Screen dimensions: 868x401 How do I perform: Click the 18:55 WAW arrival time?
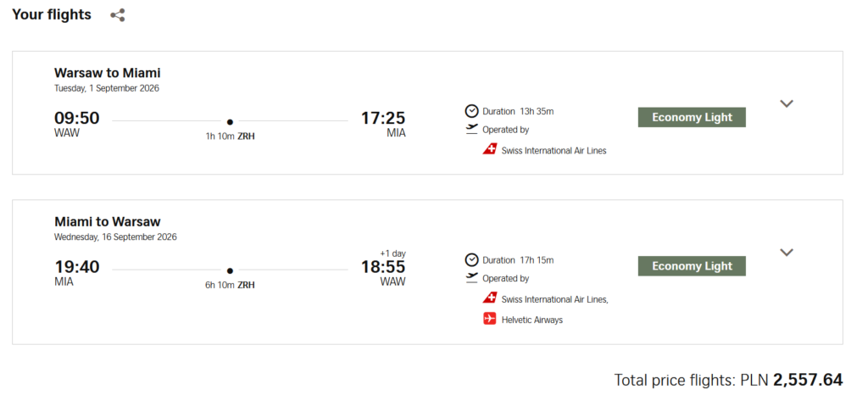pyautogui.click(x=383, y=267)
